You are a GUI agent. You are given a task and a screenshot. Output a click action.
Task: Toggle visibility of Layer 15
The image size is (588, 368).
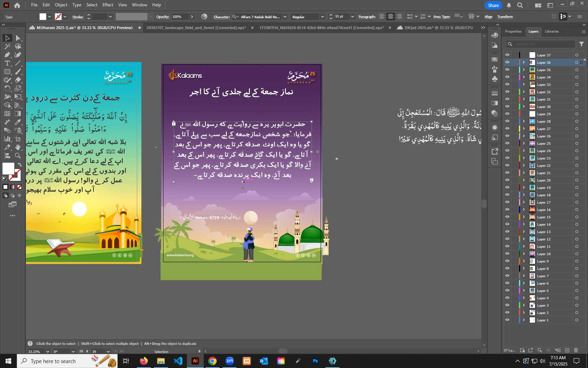pyautogui.click(x=507, y=217)
